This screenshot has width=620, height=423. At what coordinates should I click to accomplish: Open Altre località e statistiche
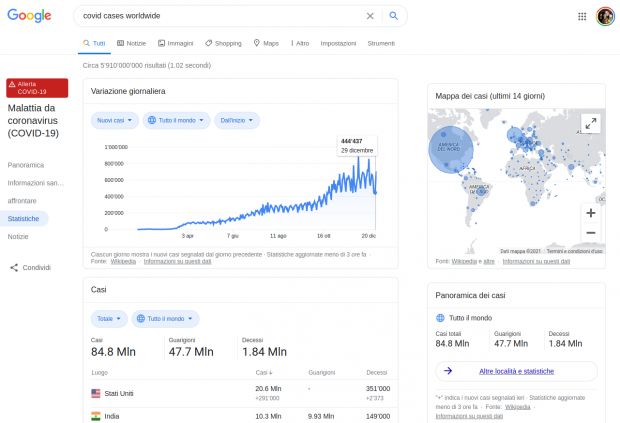coord(516,371)
